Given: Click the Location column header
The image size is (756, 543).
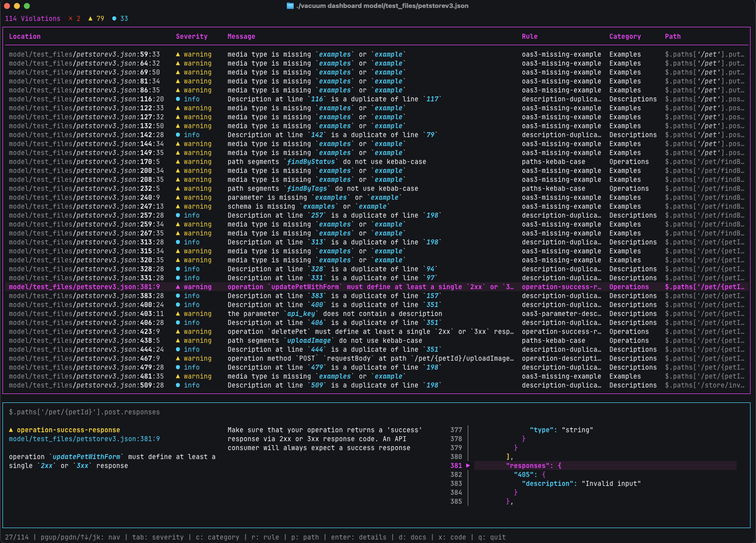Looking at the screenshot, I should click(25, 37).
